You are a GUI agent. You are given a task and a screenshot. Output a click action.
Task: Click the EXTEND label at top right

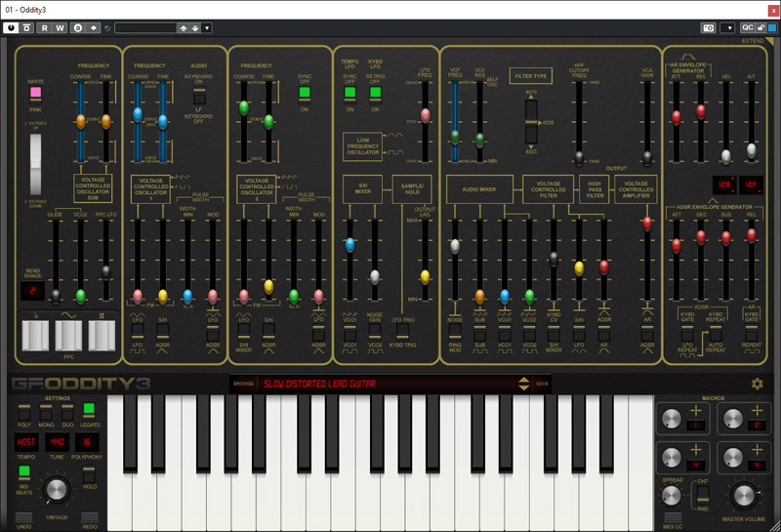pos(752,41)
